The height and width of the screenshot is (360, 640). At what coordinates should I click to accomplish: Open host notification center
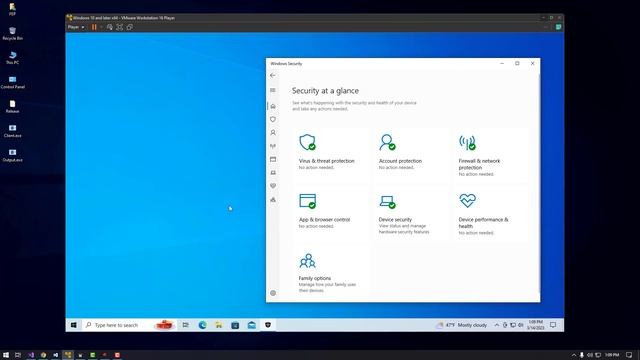629,355
